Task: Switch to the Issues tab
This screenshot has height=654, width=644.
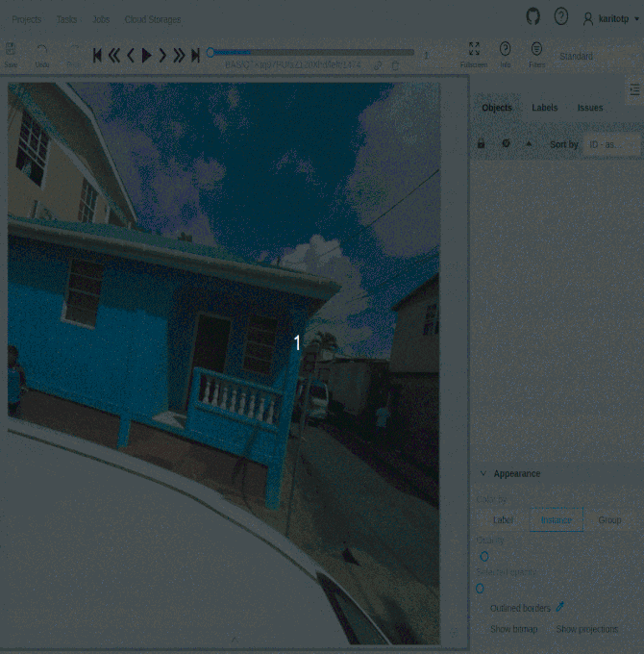Action: (590, 108)
